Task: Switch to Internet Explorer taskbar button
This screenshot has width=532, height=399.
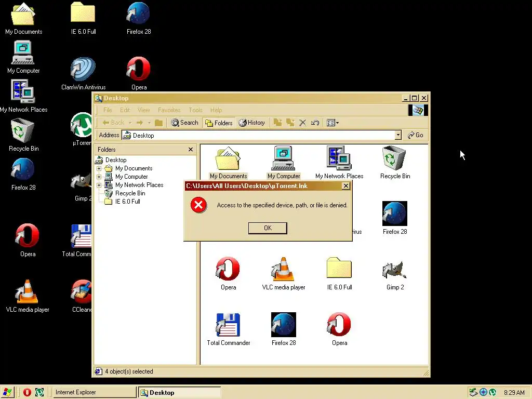Action: click(95, 392)
